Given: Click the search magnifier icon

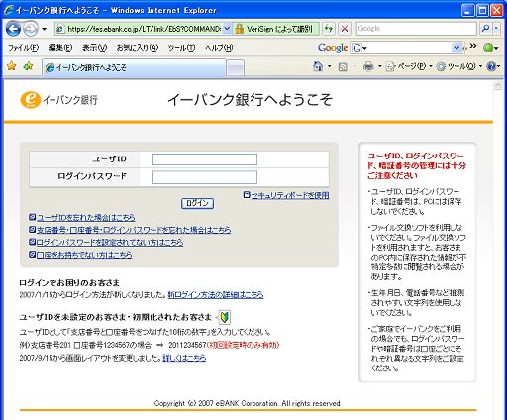Looking at the screenshot, I should pyautogui.click(x=485, y=29).
